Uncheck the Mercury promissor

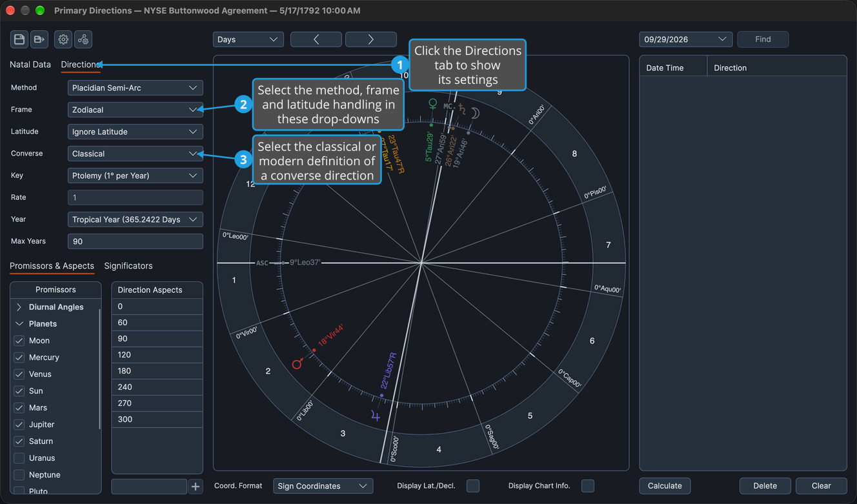(x=19, y=358)
